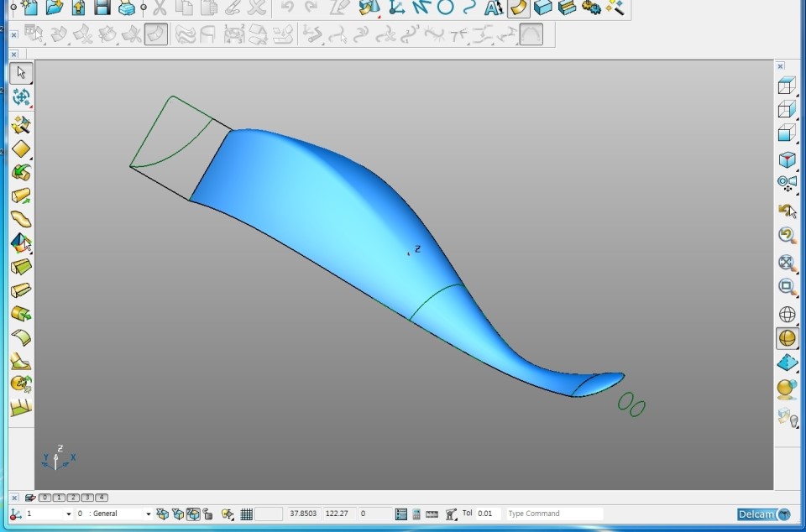This screenshot has height=532, width=806.
Task: Activate the Surface toolbar icon
Action: point(519,8)
